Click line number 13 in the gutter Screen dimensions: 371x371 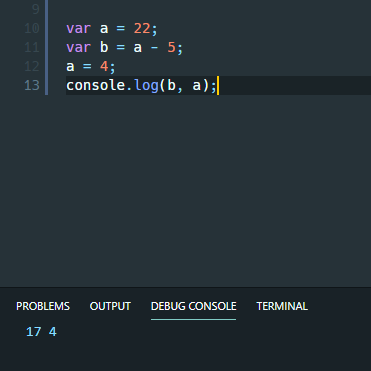point(32,85)
